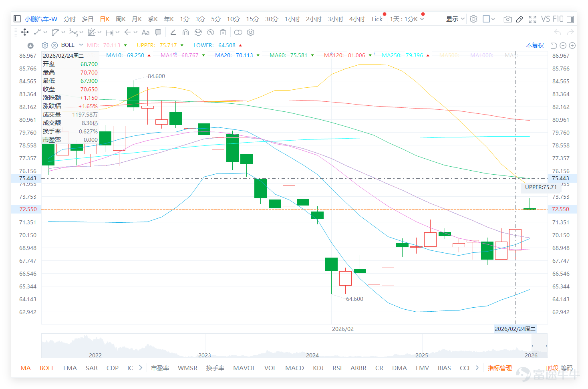Expand arrow tool dropdown arrow
The width and height of the screenshot is (588, 389).
(135, 32)
